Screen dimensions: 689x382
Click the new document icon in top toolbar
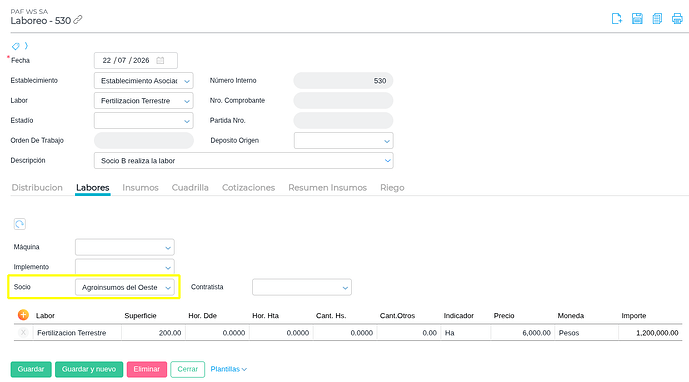616,18
